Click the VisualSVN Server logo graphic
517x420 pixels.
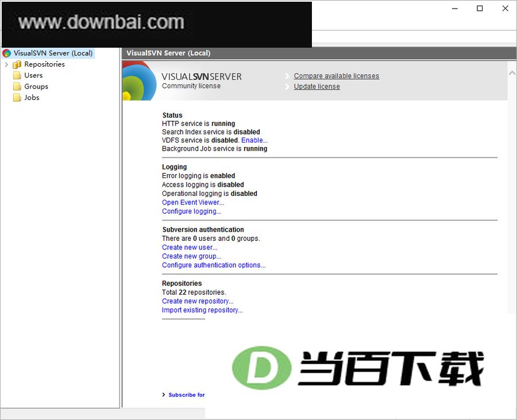139,81
